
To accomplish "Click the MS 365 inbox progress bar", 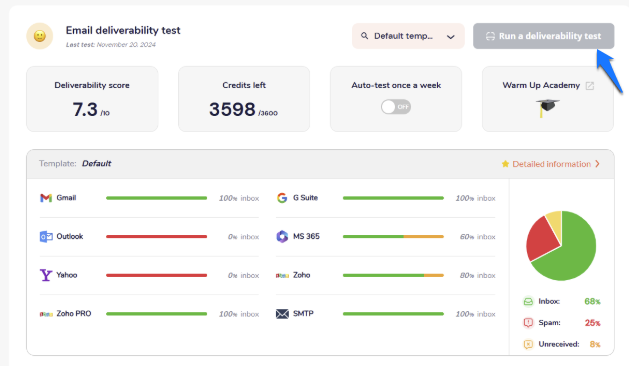I will click(393, 237).
